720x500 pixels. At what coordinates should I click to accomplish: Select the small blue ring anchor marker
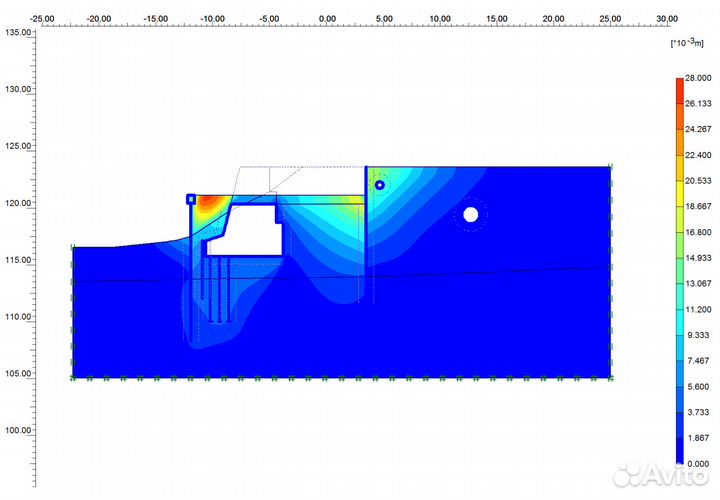click(x=379, y=185)
